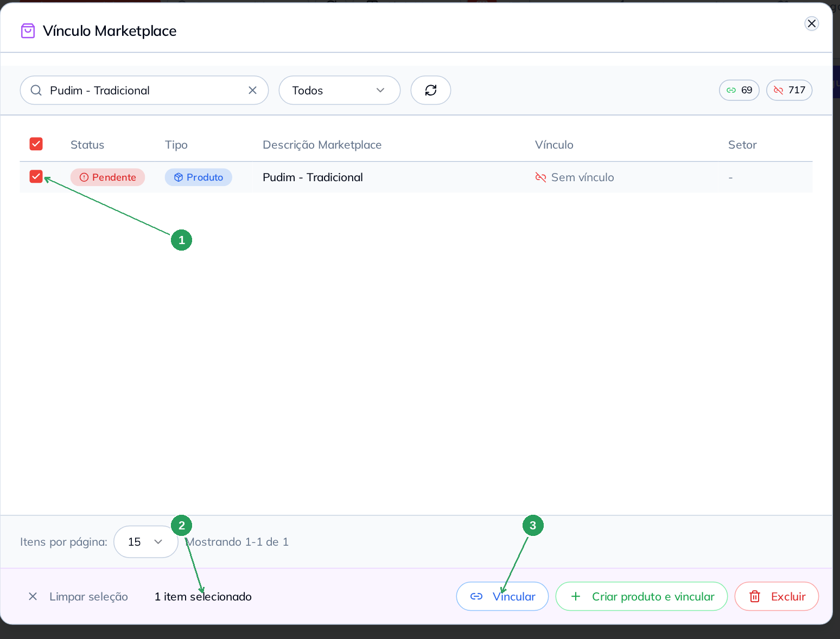Image resolution: width=840 pixels, height=639 pixels.
Task: Click the shopping bag icon in dialog title
Action: (28, 31)
